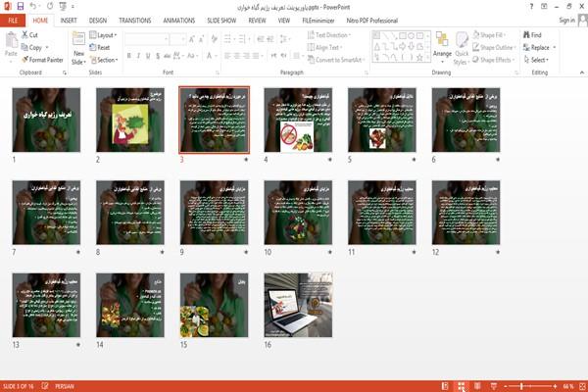The height and width of the screenshot is (392, 588).
Task: Open the Quick Styles gallery
Action: (462, 48)
